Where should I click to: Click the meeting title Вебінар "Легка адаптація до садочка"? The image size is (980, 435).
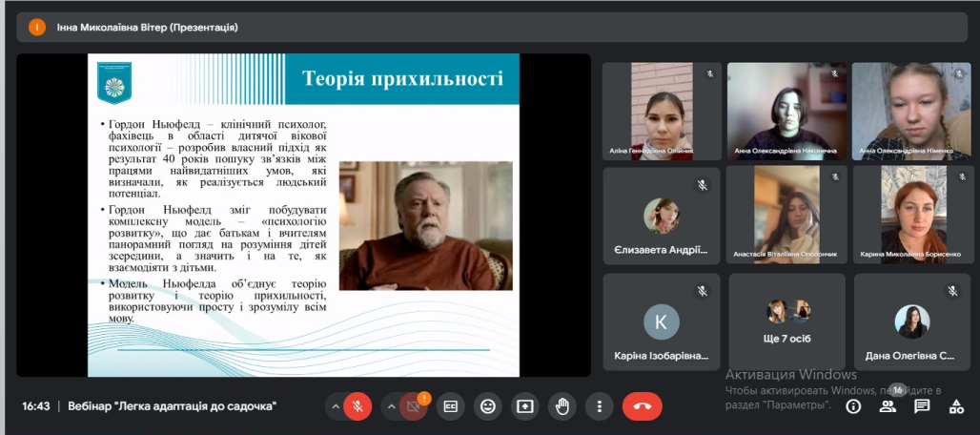click(x=173, y=406)
